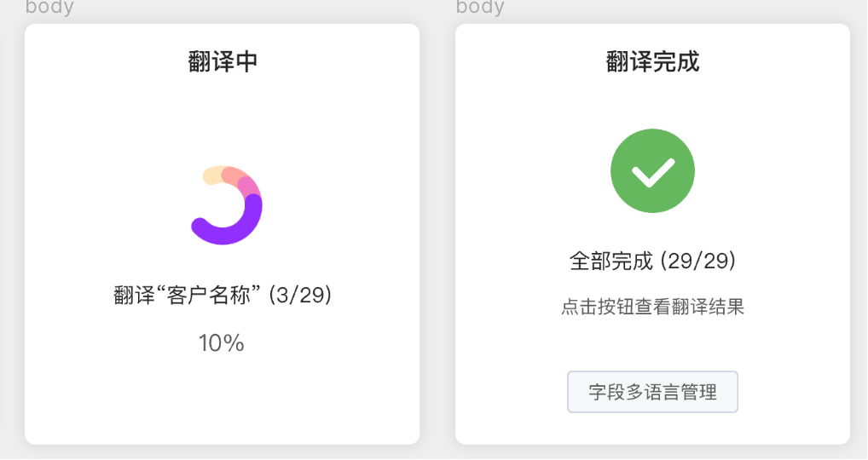
Task: Select the 翻译中 card heading
Action: point(223,61)
